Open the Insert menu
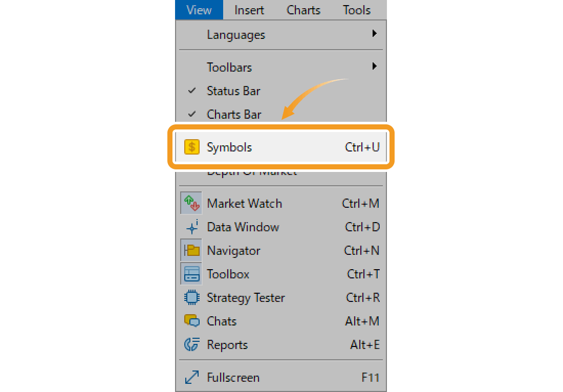This screenshot has width=563, height=392. click(x=249, y=10)
